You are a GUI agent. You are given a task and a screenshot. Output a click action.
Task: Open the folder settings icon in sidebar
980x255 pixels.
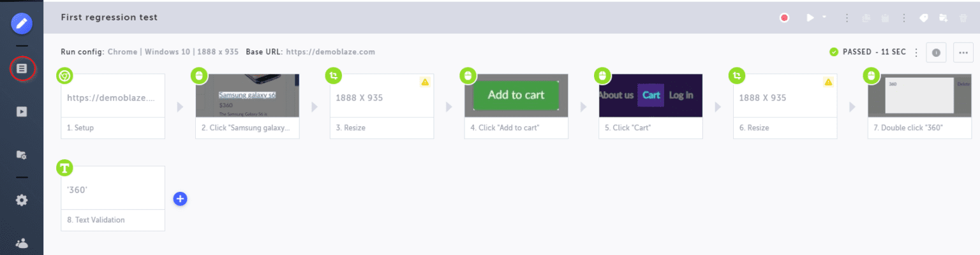click(22, 155)
